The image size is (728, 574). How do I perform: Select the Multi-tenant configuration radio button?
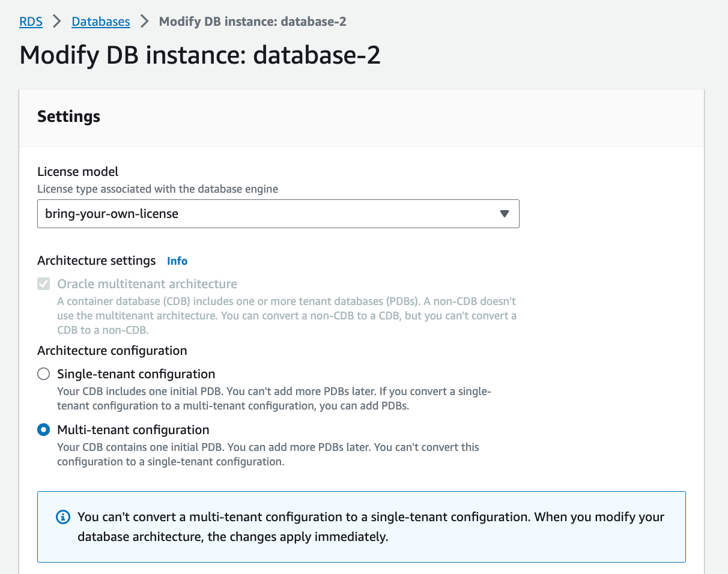(44, 430)
